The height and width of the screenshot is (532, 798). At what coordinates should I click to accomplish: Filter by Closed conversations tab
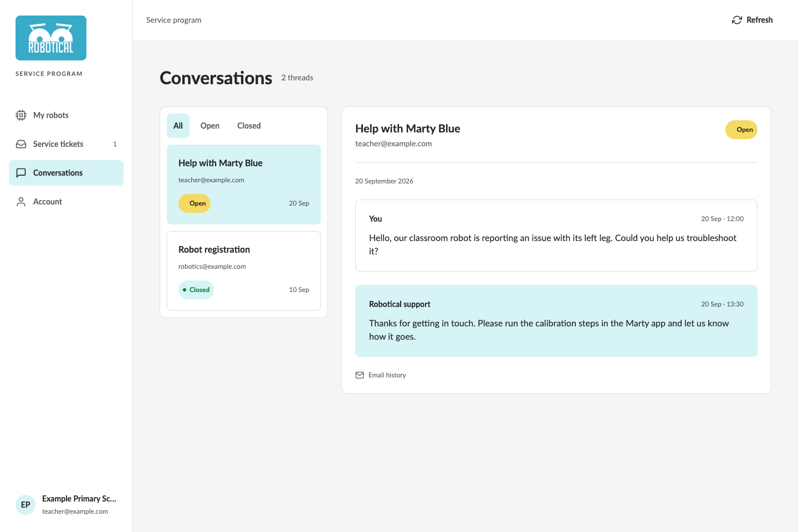click(249, 126)
